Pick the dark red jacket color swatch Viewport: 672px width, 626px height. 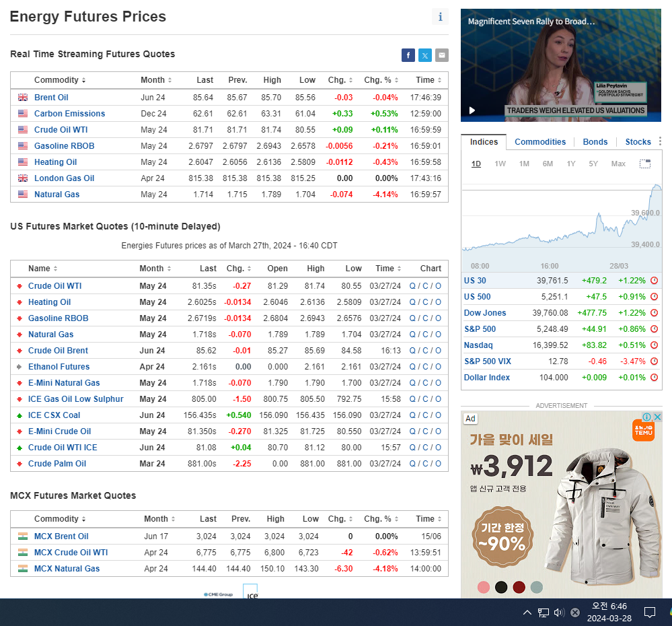(x=519, y=587)
